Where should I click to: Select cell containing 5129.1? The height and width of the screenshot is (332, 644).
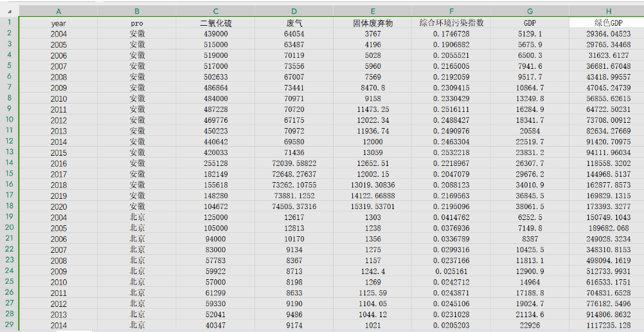530,33
